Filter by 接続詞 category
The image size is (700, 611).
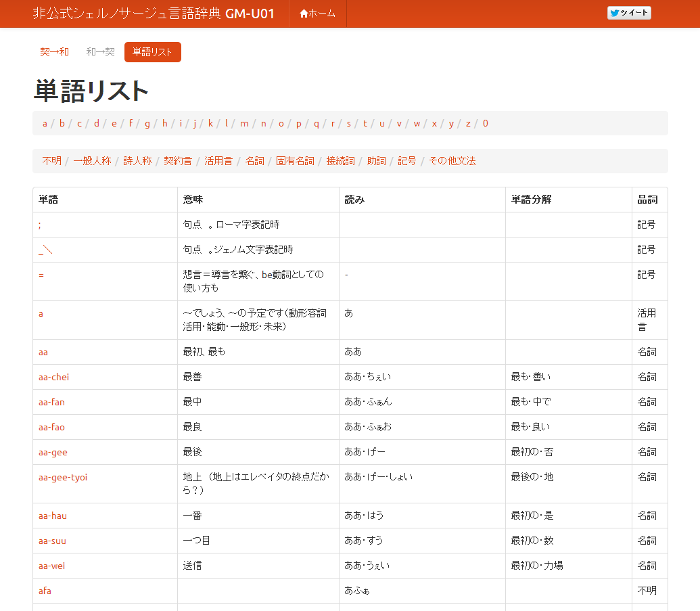point(341,161)
